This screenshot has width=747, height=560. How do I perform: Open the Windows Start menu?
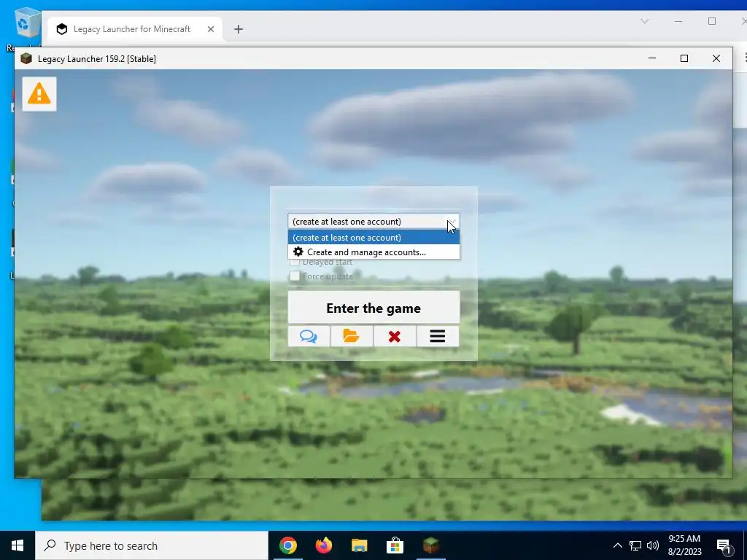18,545
